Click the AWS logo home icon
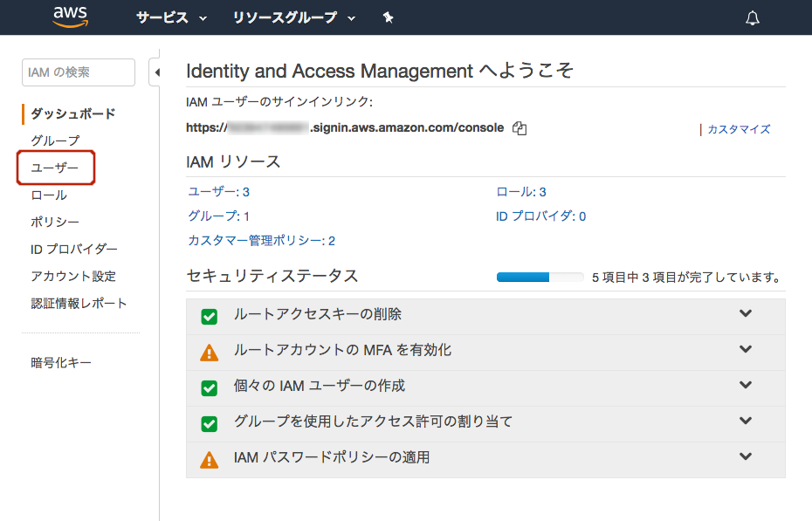This screenshot has height=521, width=812. tap(71, 17)
